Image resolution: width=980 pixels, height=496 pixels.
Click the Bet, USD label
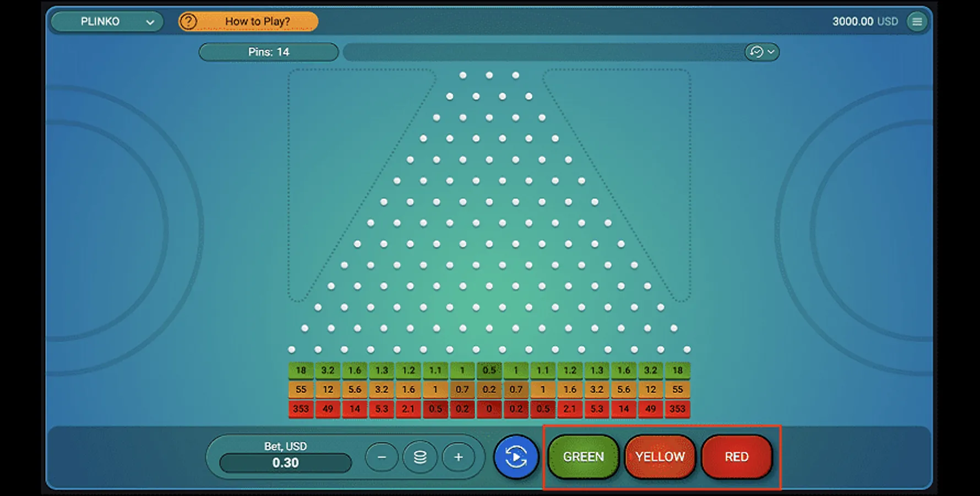[285, 446]
